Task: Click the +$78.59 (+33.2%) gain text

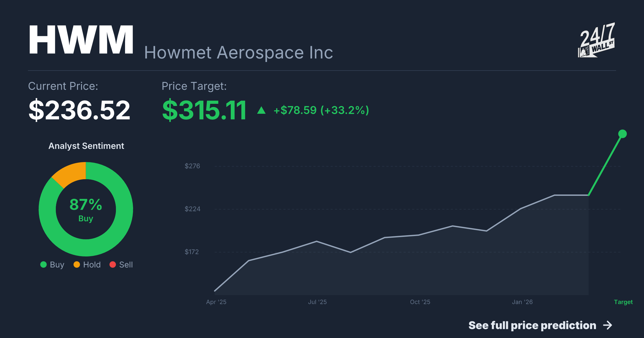Action: (x=321, y=110)
